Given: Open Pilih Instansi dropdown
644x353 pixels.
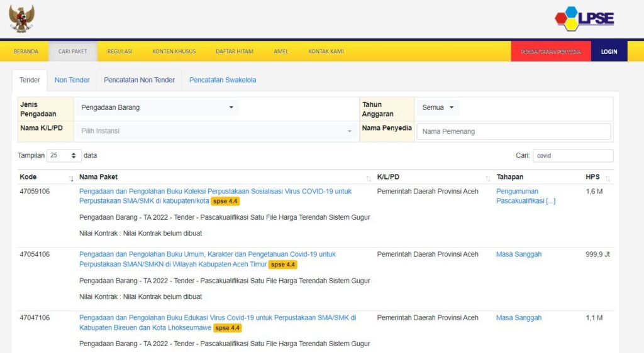Looking at the screenshot, I should (x=216, y=131).
